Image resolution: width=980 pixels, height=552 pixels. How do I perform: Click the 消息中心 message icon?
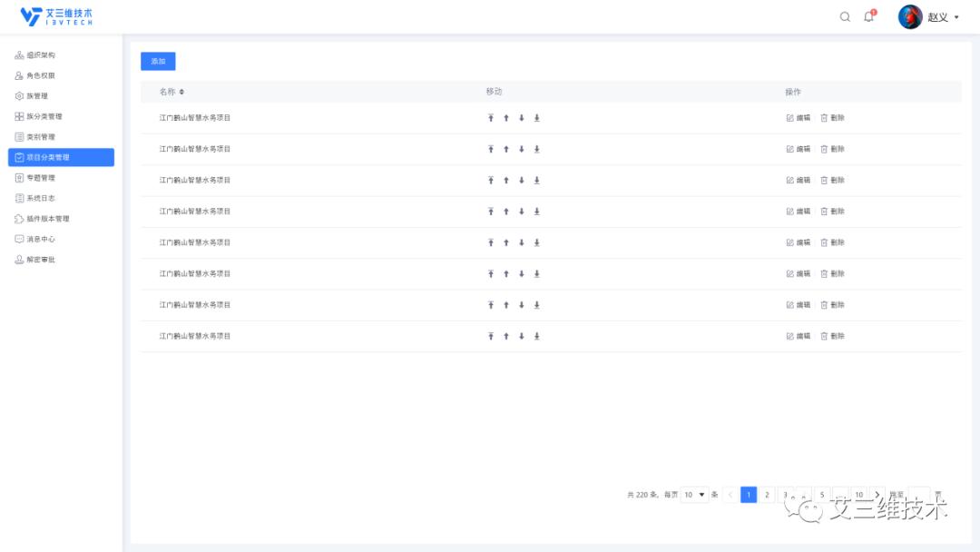[x=19, y=240]
